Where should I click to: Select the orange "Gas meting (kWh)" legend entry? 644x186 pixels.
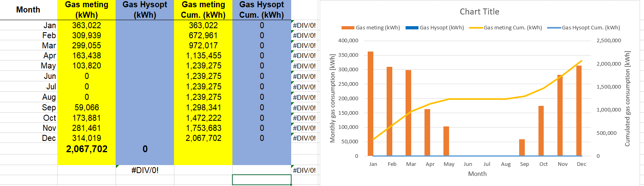[x=371, y=28]
